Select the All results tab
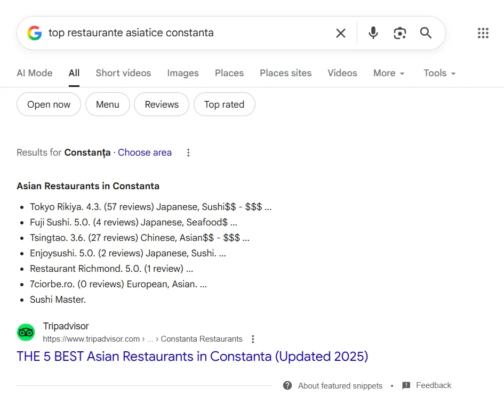Image resolution: width=504 pixels, height=420 pixels. [x=74, y=73]
